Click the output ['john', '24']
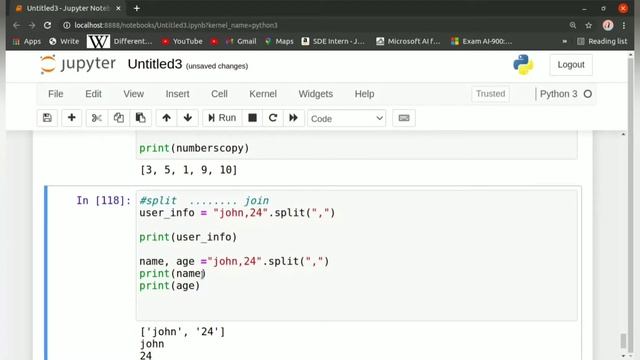 [182, 331]
